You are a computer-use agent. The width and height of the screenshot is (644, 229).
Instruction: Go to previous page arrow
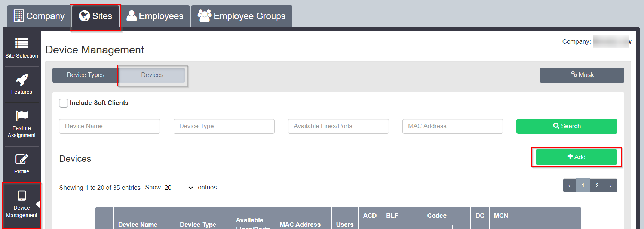pyautogui.click(x=570, y=185)
